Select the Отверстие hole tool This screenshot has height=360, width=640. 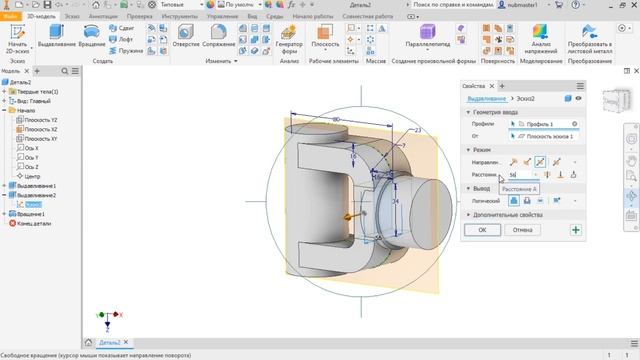click(186, 36)
